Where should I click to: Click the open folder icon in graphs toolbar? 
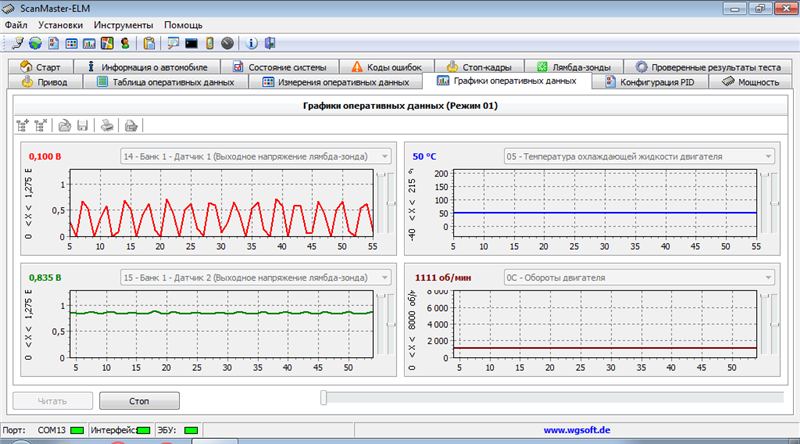pyautogui.click(x=64, y=125)
